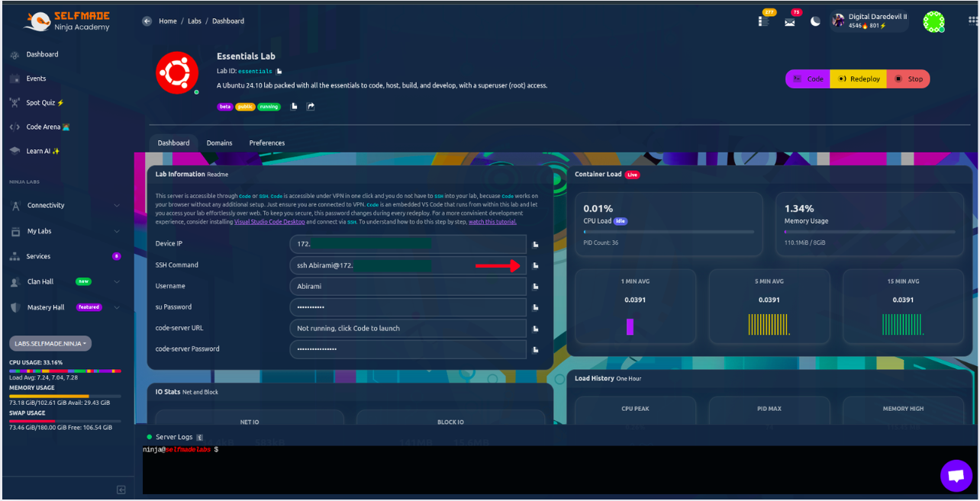Open the LABS.SELFMADE.NINJA server dropdown
The width and height of the screenshot is (980, 501).
[x=50, y=344]
